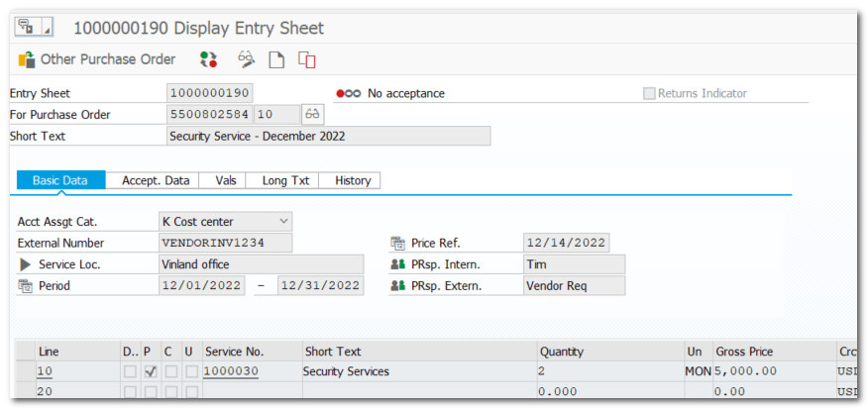Toggle the Returns Indicator checkbox
Screen dimensions: 868x409
(x=649, y=94)
